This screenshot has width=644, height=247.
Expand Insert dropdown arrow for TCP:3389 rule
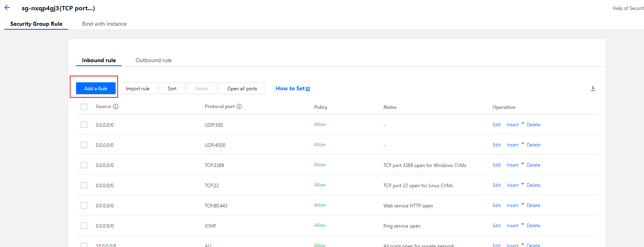[x=523, y=164]
